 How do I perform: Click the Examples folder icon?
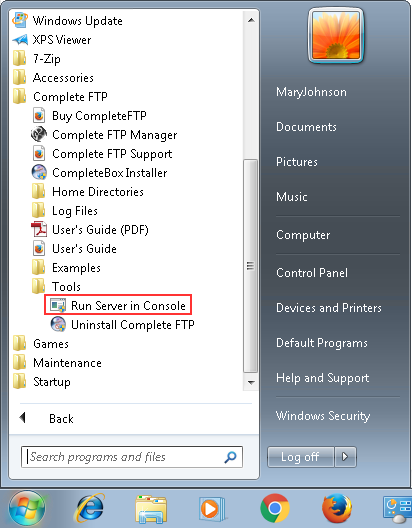coord(38,268)
